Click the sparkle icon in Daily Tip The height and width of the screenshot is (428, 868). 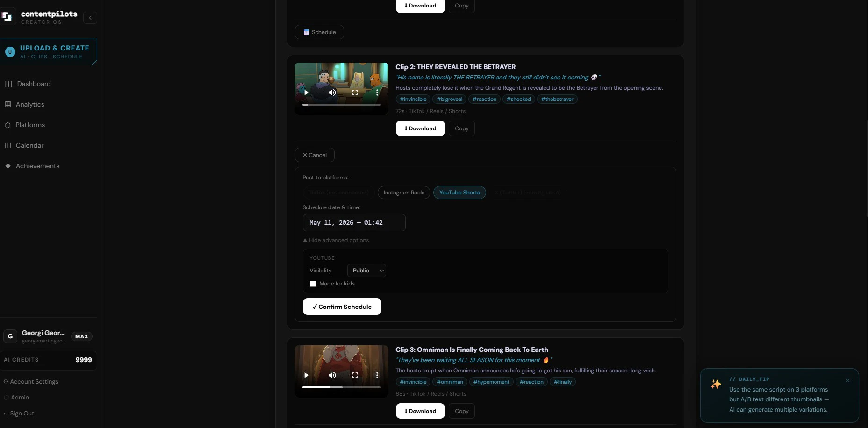pos(716,384)
